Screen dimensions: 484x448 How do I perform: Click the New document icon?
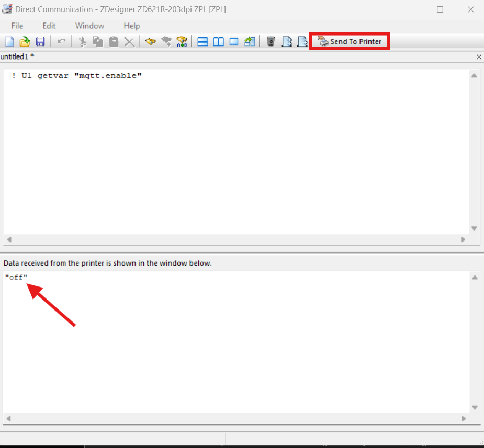pos(9,42)
